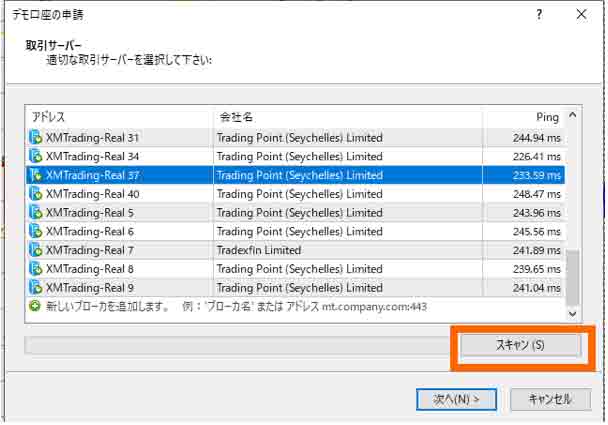This screenshot has width=608, height=425.
Task: Click the 233.59 ms ping value
Action: 537,175
